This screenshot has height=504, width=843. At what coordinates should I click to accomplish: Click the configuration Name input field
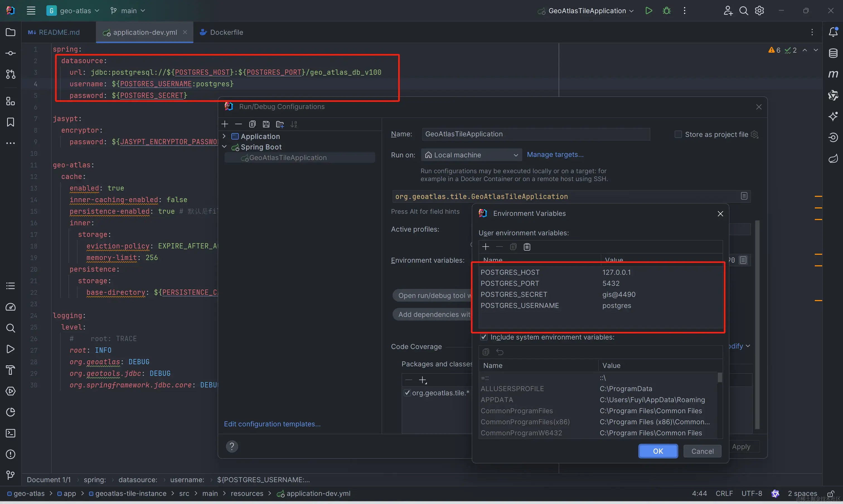[536, 134]
